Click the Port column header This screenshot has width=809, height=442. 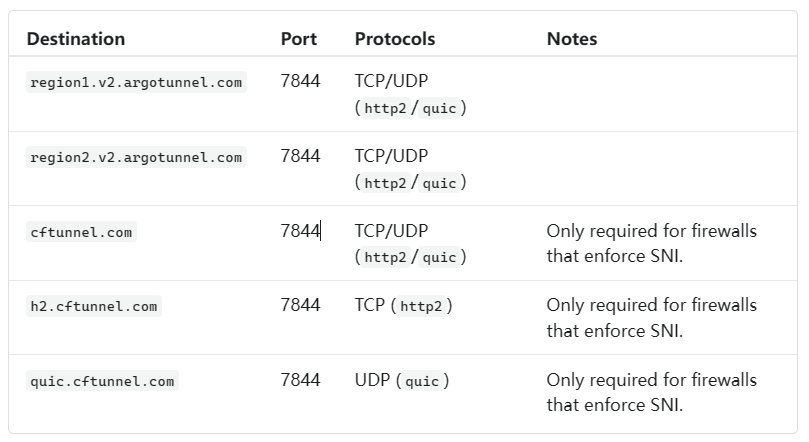click(299, 39)
